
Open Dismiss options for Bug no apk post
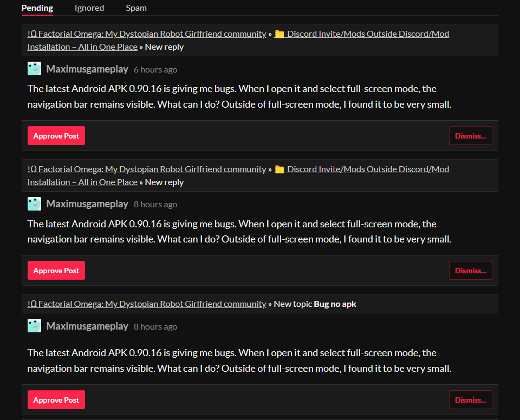point(470,400)
